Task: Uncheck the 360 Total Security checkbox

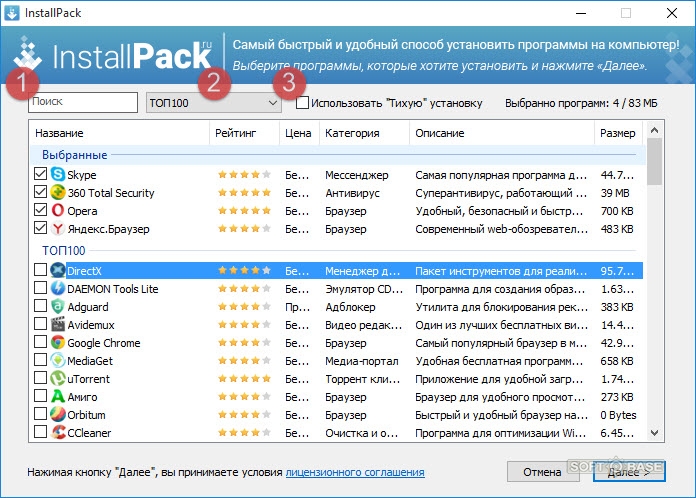Action: [40, 192]
